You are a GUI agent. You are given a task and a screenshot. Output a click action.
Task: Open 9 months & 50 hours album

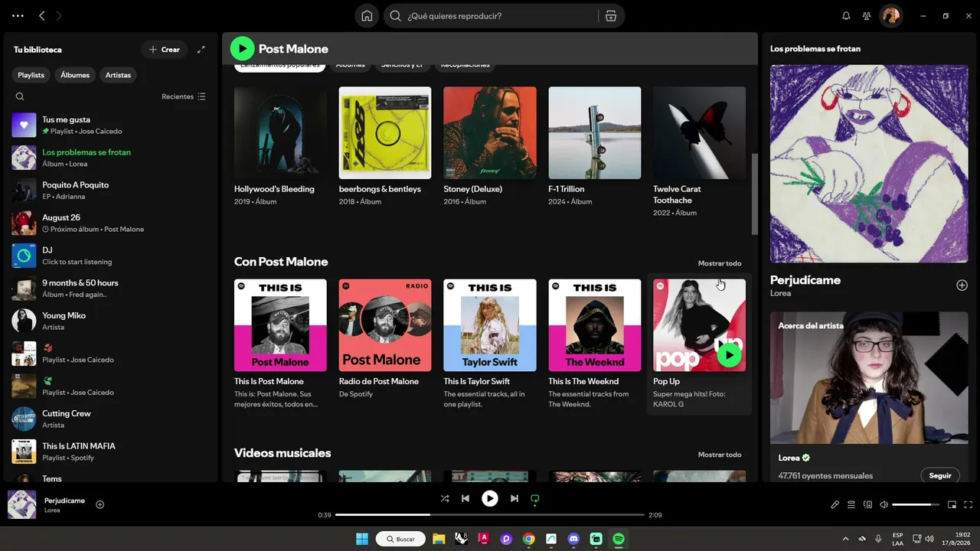coord(112,289)
